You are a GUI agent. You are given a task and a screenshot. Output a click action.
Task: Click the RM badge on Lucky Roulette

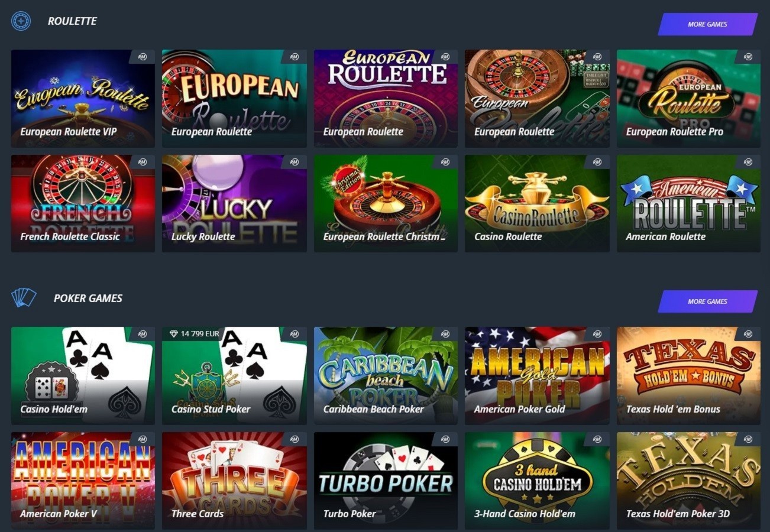tap(294, 162)
